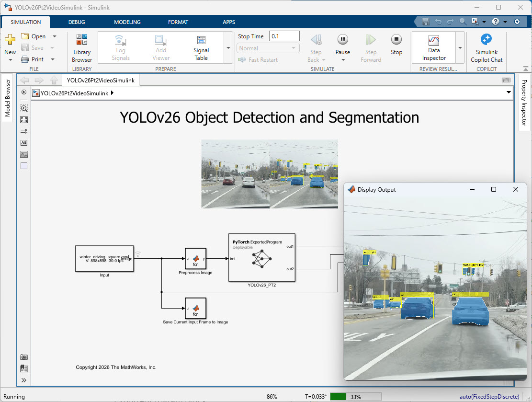This screenshot has width=532, height=402.
Task: Click the New model icon
Action: pyautogui.click(x=10, y=39)
